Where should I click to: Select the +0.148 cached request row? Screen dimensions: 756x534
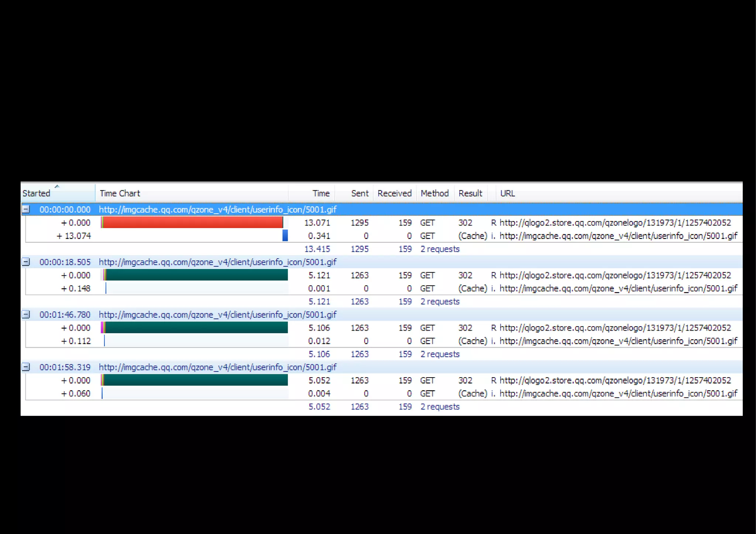click(76, 288)
